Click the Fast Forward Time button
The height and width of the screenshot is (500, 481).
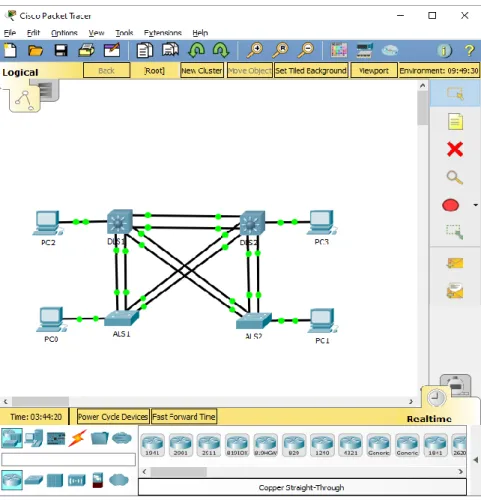coord(184,417)
